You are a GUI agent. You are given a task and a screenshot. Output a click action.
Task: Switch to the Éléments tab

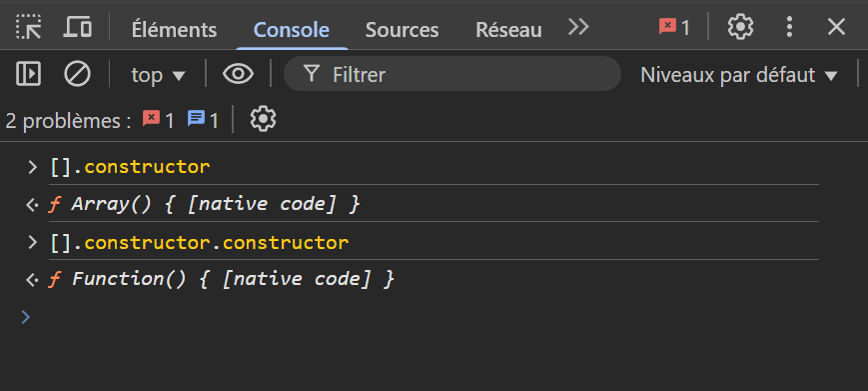[x=174, y=29]
